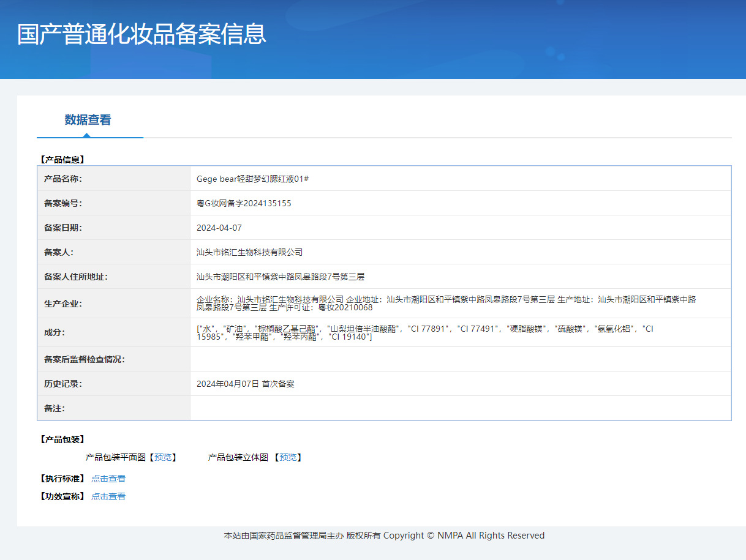
Task: Click the NMPA copyright footer text
Action: 384,535
